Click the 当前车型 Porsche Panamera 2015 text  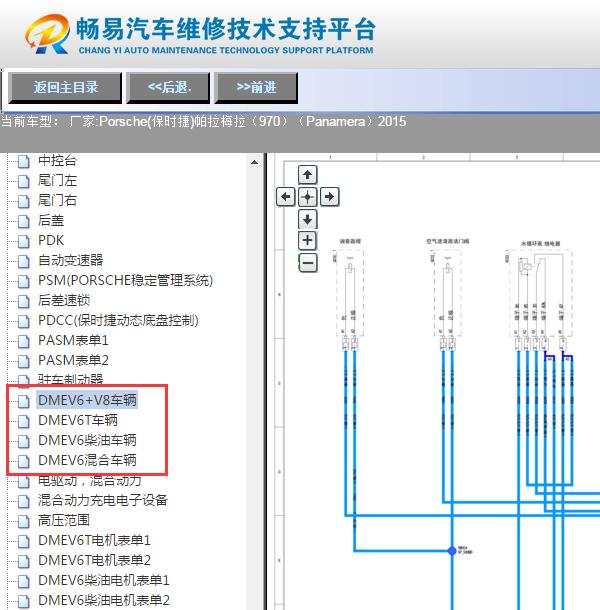(204, 121)
